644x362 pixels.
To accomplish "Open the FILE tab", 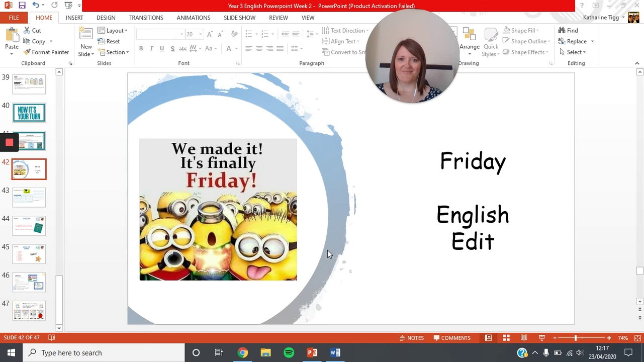I will tap(14, 18).
